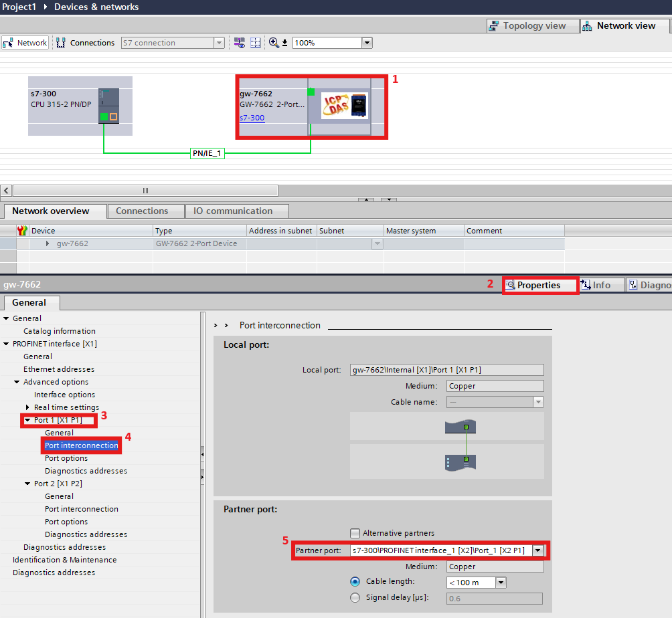Screen dimensions: 672x618
Task: Select the Signal delay radio button
Action: (x=355, y=598)
